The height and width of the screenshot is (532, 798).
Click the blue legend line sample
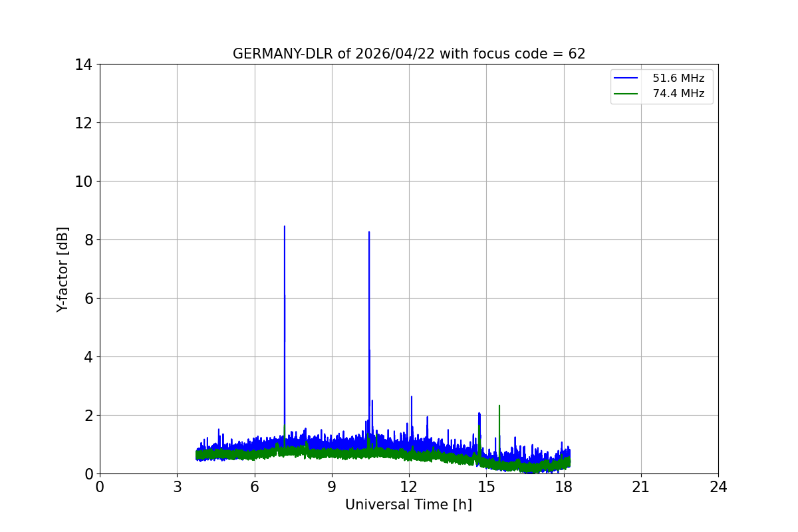[x=626, y=78]
